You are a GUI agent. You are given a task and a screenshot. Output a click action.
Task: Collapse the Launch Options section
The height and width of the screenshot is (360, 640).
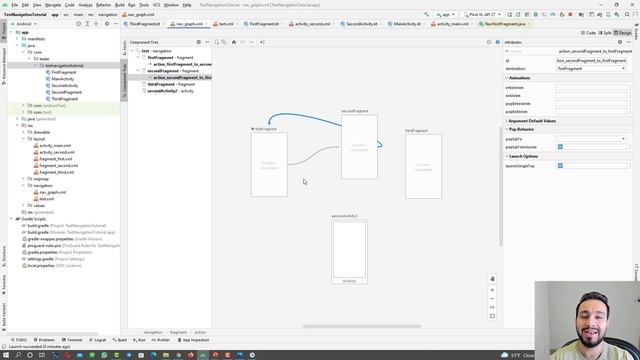(507, 156)
